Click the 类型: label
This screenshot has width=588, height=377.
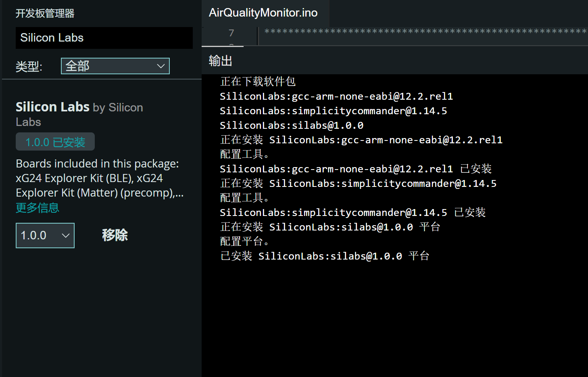pyautogui.click(x=29, y=67)
